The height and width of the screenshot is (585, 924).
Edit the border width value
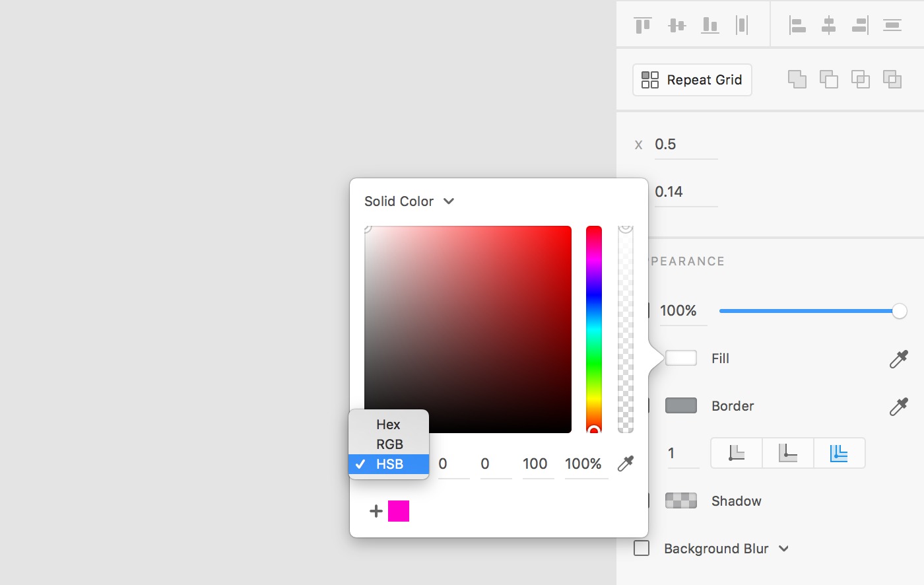point(683,454)
